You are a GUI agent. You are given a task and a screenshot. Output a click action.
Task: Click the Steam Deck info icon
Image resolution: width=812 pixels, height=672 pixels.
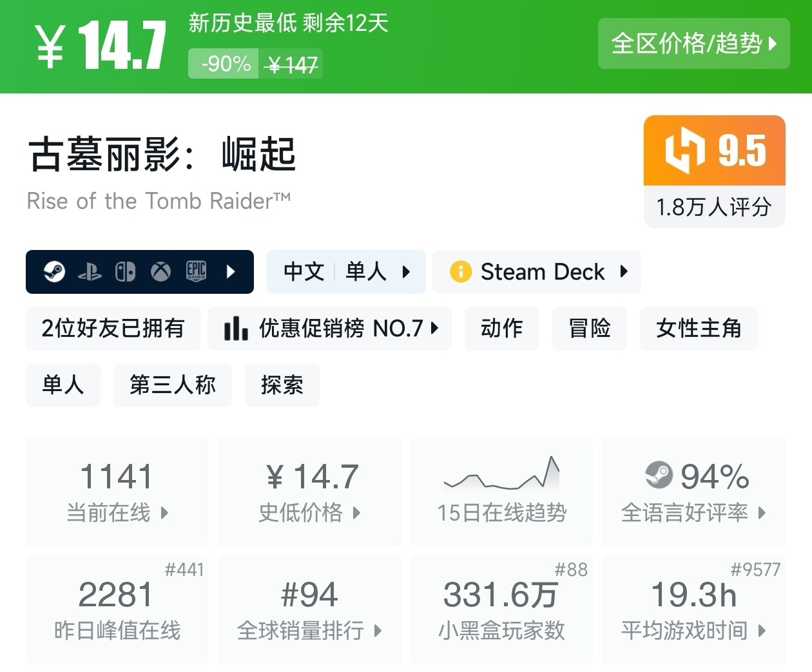(460, 272)
